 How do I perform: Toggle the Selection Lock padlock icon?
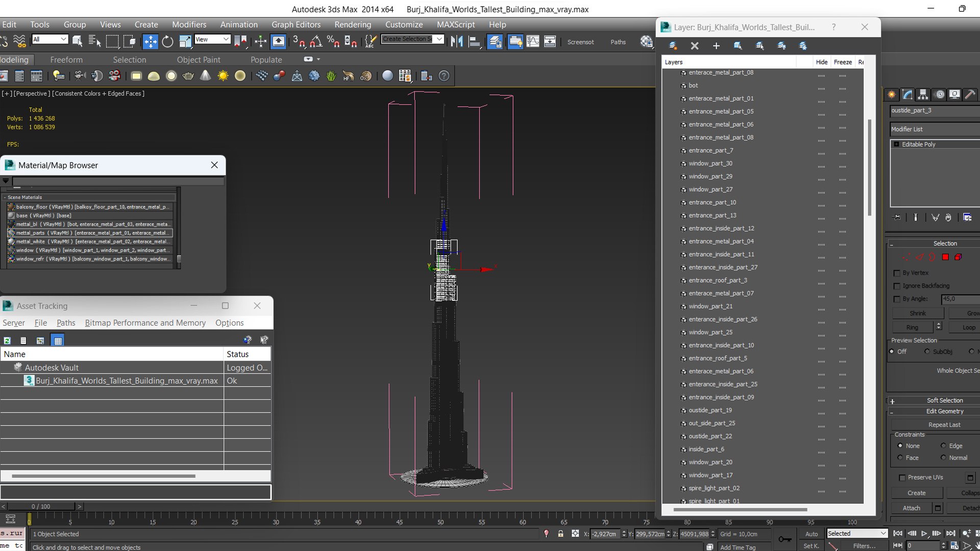pos(560,534)
